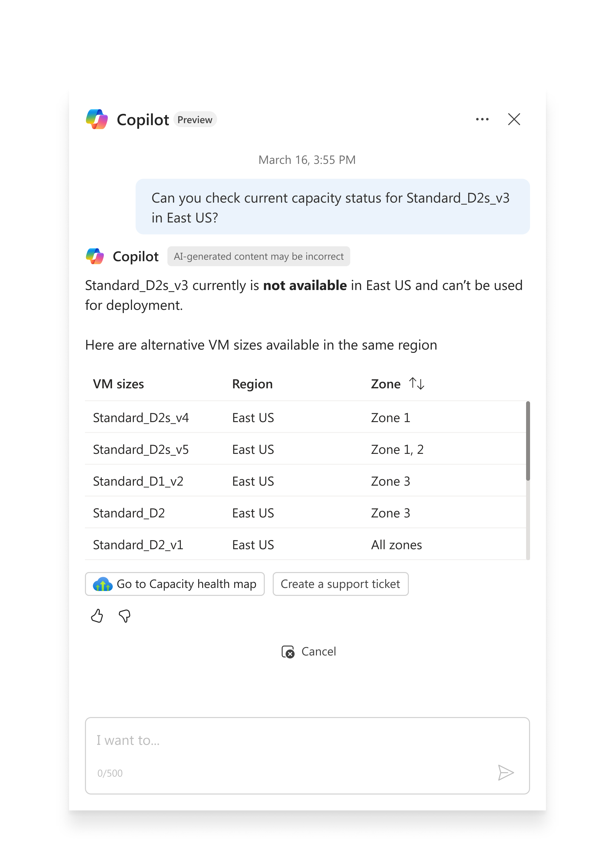Open the more options ellipsis menu
615x868 pixels.
coord(482,119)
